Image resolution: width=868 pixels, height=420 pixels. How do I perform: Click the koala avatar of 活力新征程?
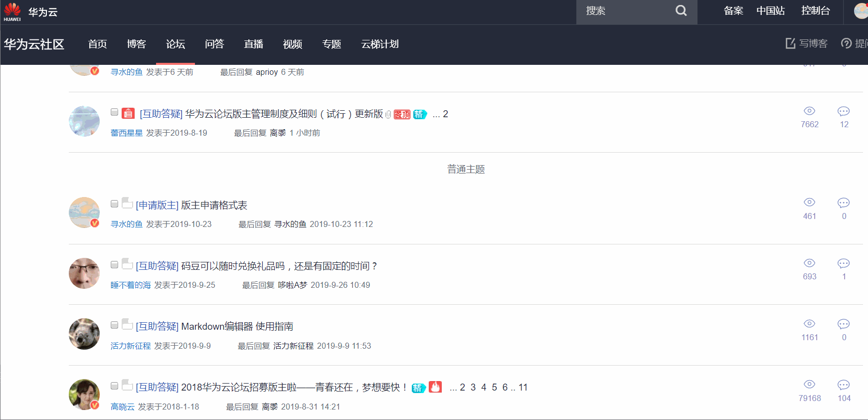coord(84,334)
